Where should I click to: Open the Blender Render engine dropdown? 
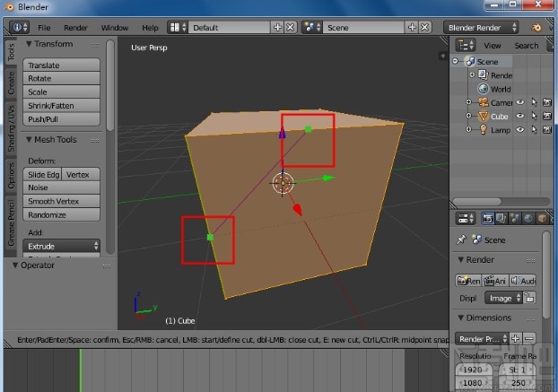[481, 28]
